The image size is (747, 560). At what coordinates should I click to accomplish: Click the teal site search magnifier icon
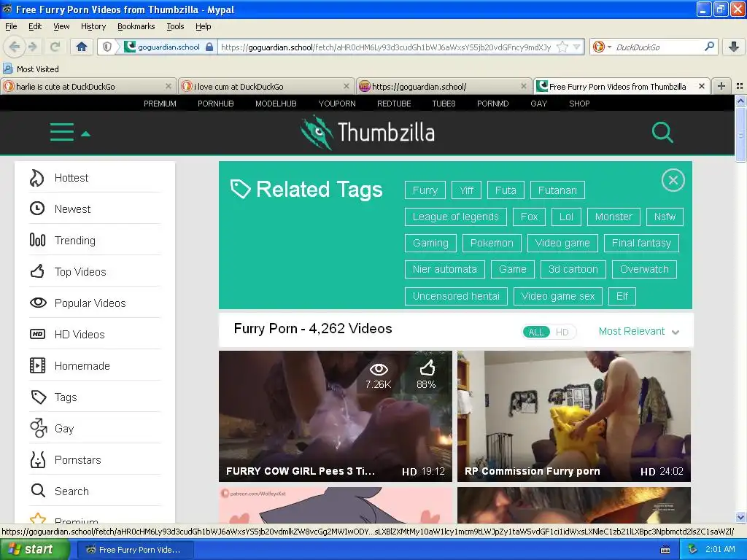[x=662, y=133]
